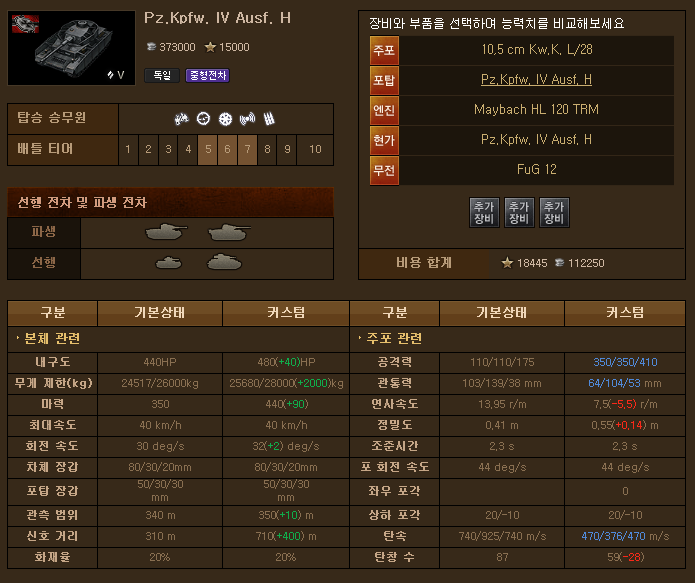695x583 pixels.
Task: Click the 중형전차 tank class tag
Action: click(x=207, y=75)
